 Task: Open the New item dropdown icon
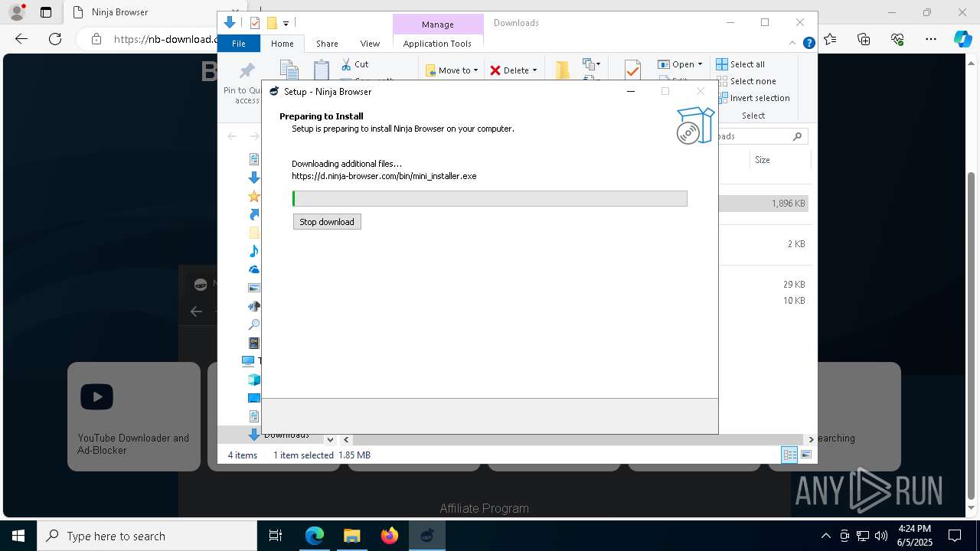pyautogui.click(x=591, y=64)
